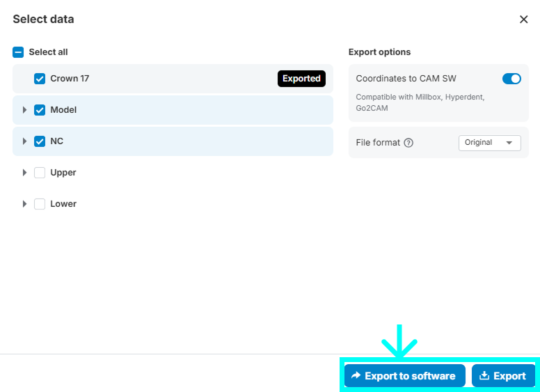This screenshot has height=392, width=540.
Task: Check the Upper checkbox
Action: tap(40, 173)
